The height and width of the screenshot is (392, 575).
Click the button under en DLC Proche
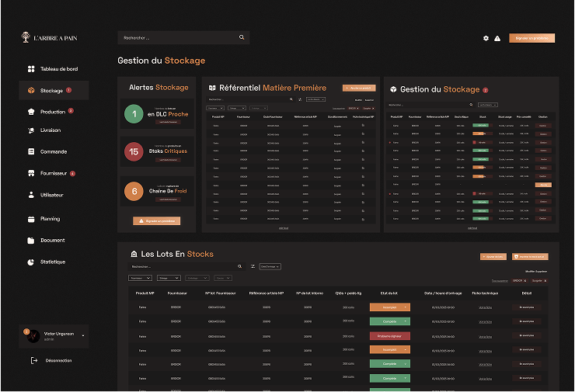pos(168,122)
